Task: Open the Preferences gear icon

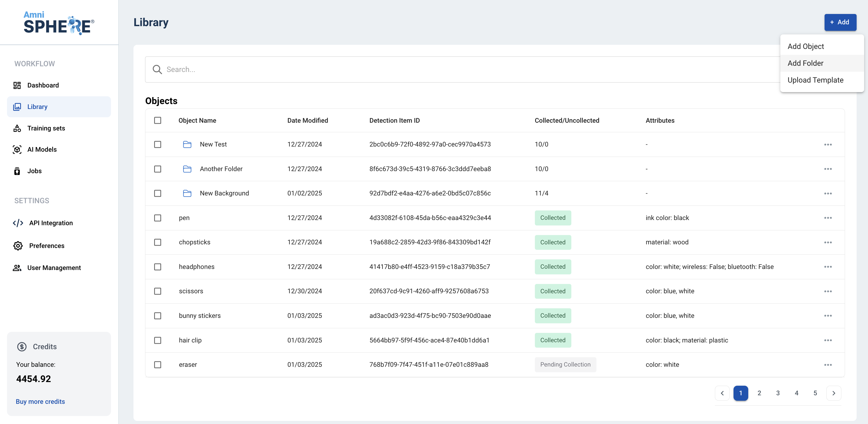Action: point(18,246)
